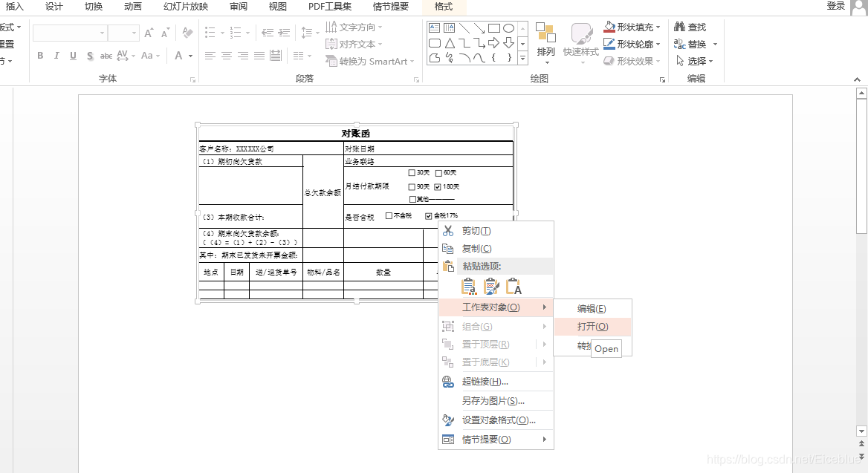The width and height of the screenshot is (868, 473).
Task: Select the left brace shape
Action: [x=493, y=57]
